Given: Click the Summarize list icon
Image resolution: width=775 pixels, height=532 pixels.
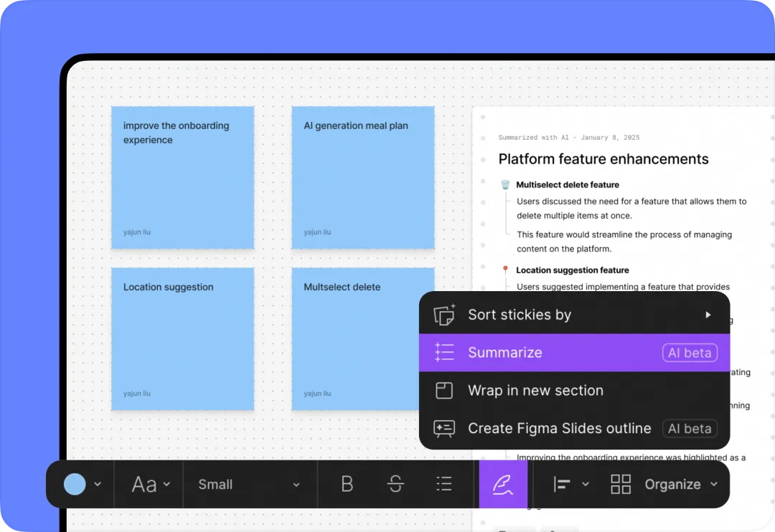Looking at the screenshot, I should pyautogui.click(x=444, y=353).
